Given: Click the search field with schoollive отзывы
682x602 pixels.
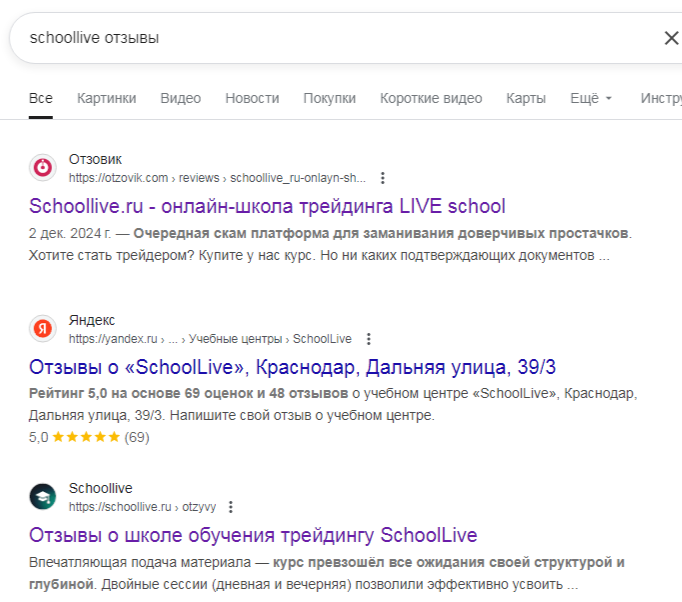Looking at the screenshot, I should coord(330,38).
